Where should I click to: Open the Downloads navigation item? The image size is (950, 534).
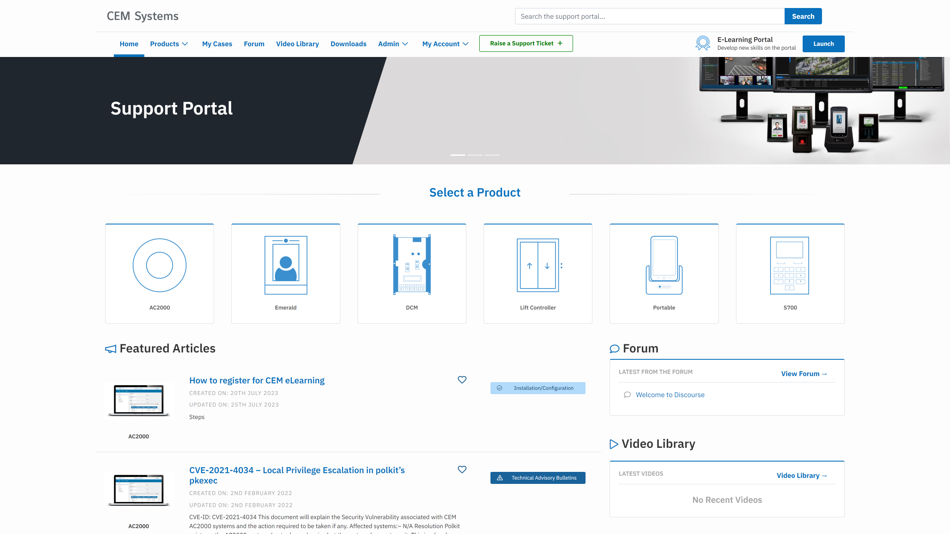[348, 44]
